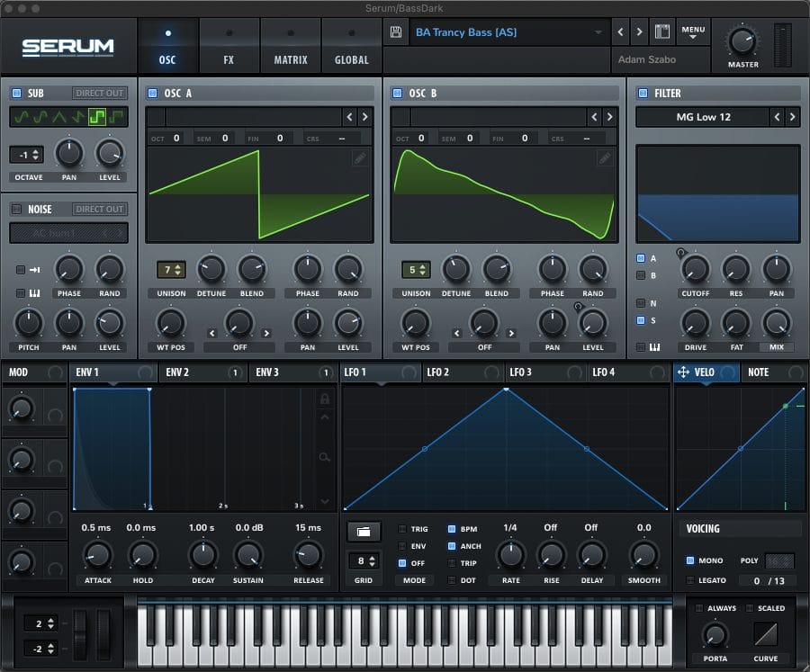Image resolution: width=810 pixels, height=672 pixels.
Task: Toggle the MONO voicing checkbox
Action: pyautogui.click(x=690, y=560)
